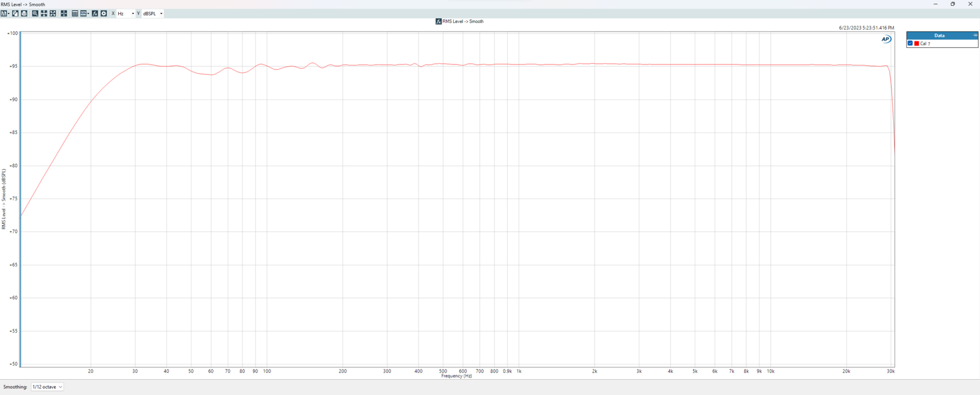Screen dimensions: 980x395
Task: Click the RMS Level -> Smooth graph title
Action: [x=463, y=21]
